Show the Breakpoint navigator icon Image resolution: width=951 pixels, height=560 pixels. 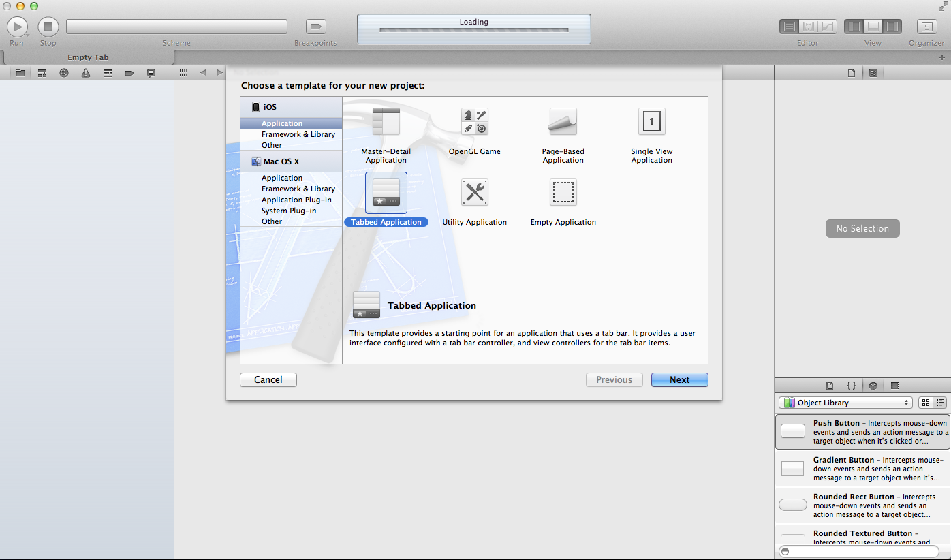click(x=129, y=72)
